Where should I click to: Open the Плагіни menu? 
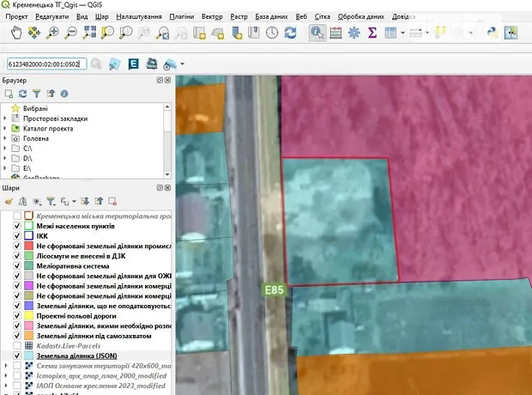tap(181, 16)
